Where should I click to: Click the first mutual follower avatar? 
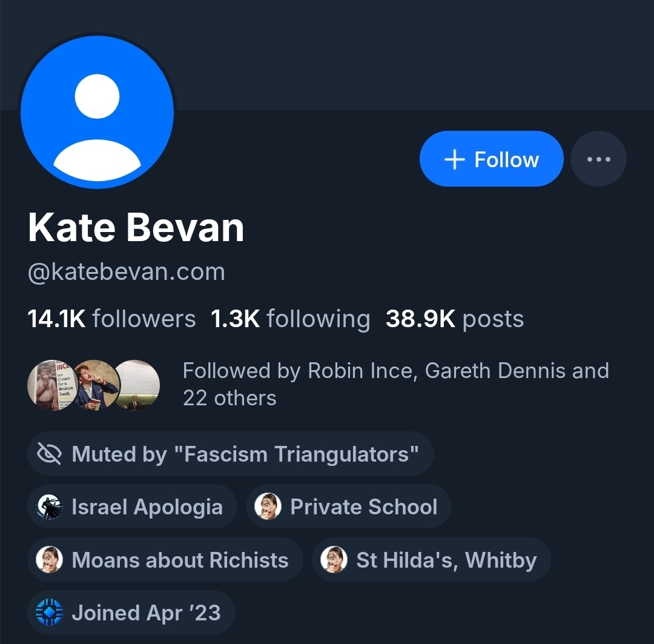click(x=51, y=385)
